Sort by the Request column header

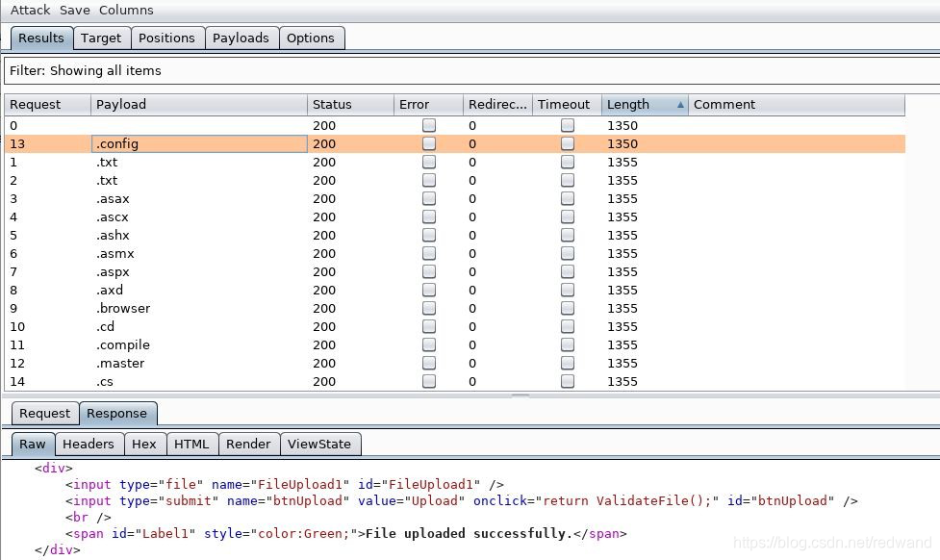pos(47,104)
